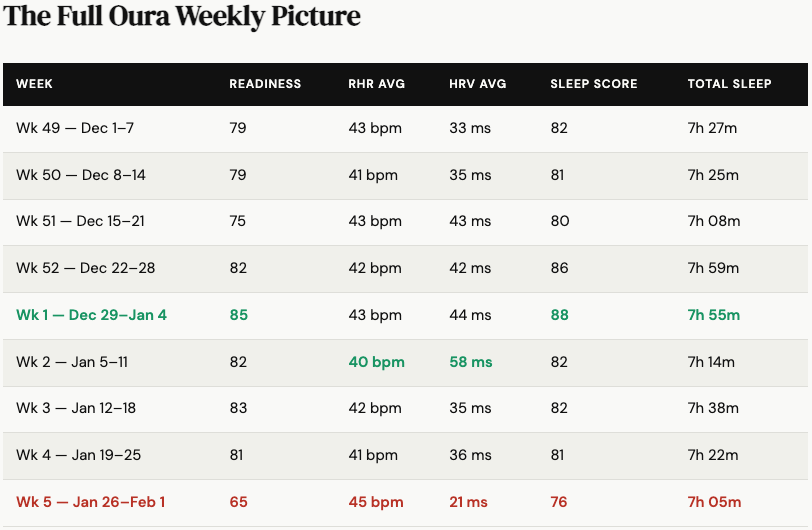Select the Wk 49 — Dec 1–7 row label

pyautogui.click(x=75, y=128)
